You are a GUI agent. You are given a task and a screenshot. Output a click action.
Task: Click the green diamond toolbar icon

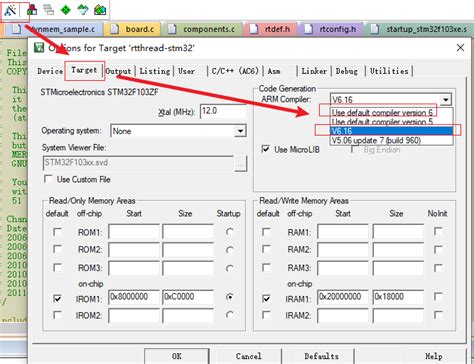pos(66,10)
